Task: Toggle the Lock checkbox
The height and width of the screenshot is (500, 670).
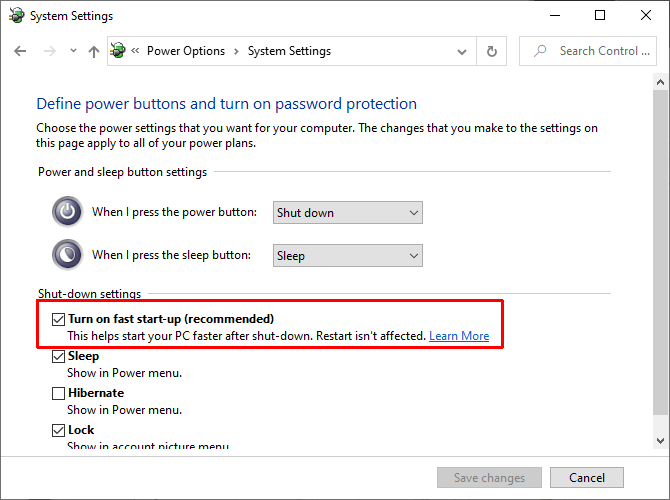Action: (58, 430)
